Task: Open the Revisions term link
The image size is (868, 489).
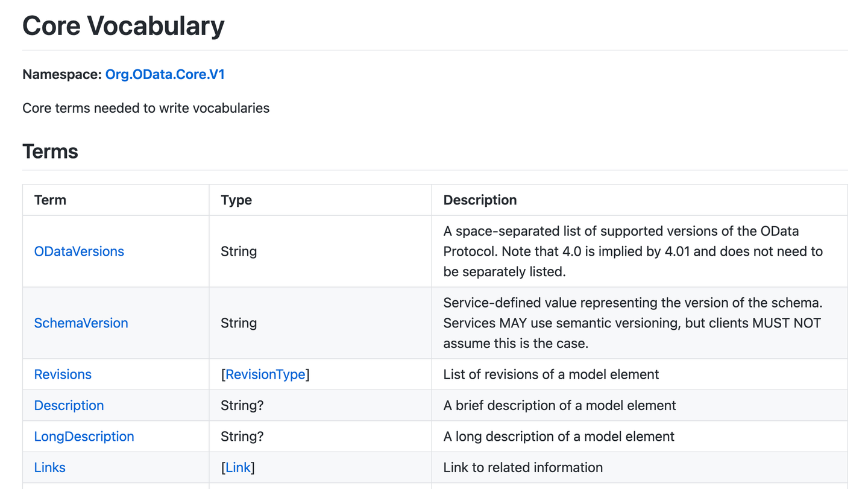Action: coord(63,374)
